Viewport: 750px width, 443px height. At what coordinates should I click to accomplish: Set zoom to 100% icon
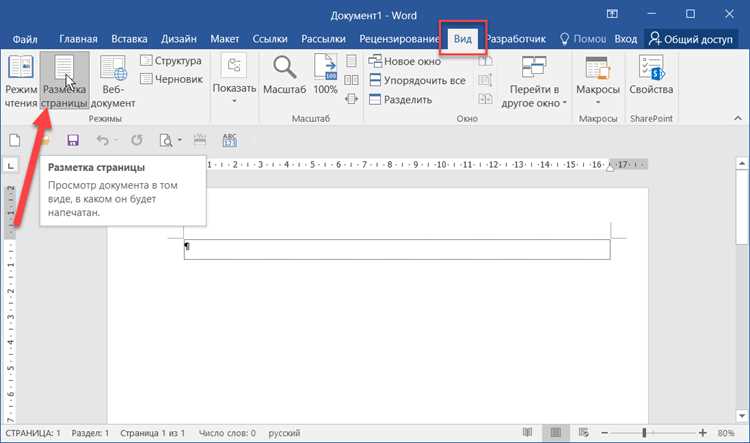pos(325,67)
